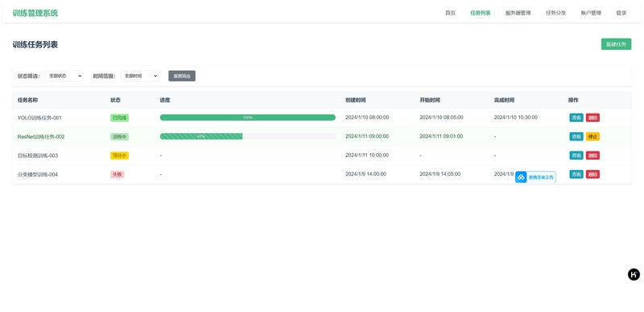
Task: Click creation time 2024/1/10 08:00:00
Action: (x=367, y=118)
